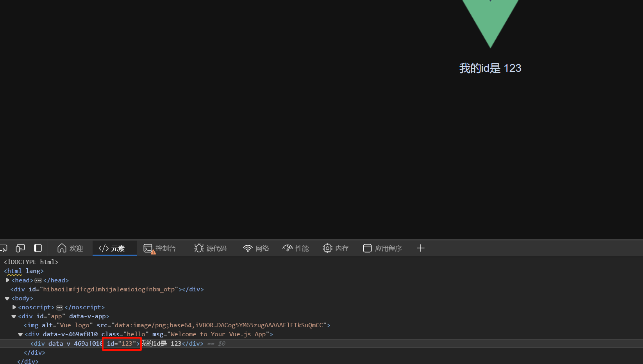The image size is (643, 364).
Task: Select the img Vue logo element row
Action: [177, 325]
